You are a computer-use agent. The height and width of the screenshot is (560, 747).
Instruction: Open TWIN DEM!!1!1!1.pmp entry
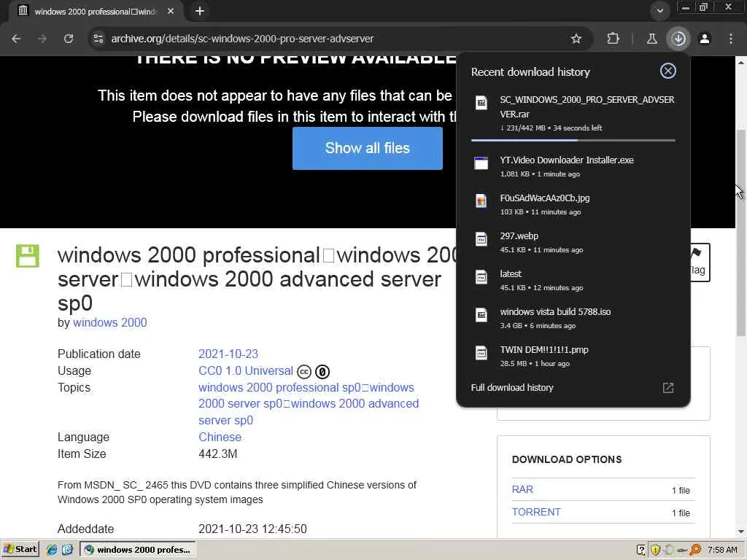click(x=573, y=356)
